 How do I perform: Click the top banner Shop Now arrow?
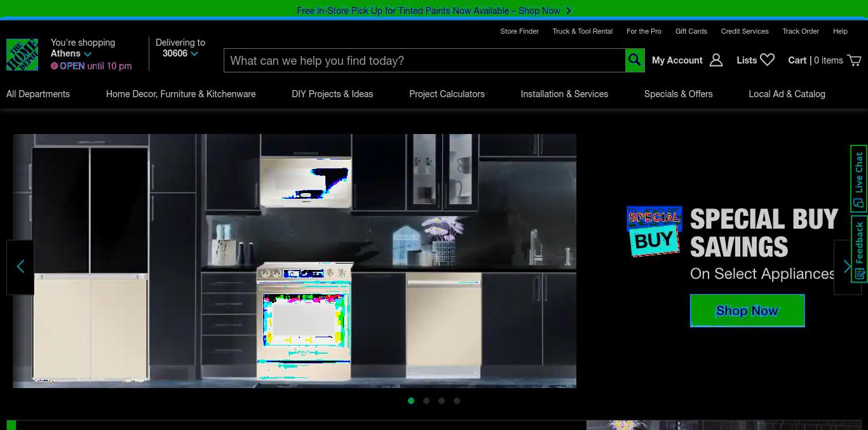pyautogui.click(x=569, y=11)
